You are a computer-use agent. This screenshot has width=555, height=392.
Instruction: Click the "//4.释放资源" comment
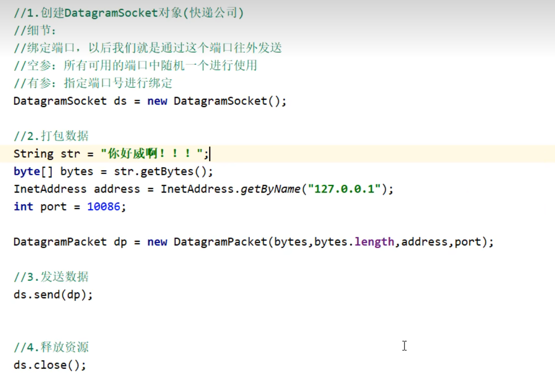[x=51, y=347]
